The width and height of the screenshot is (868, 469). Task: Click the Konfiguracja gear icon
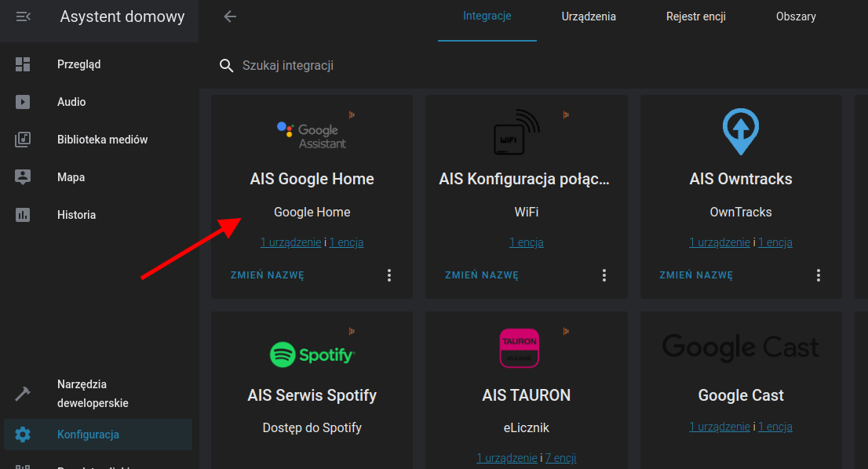coord(23,434)
